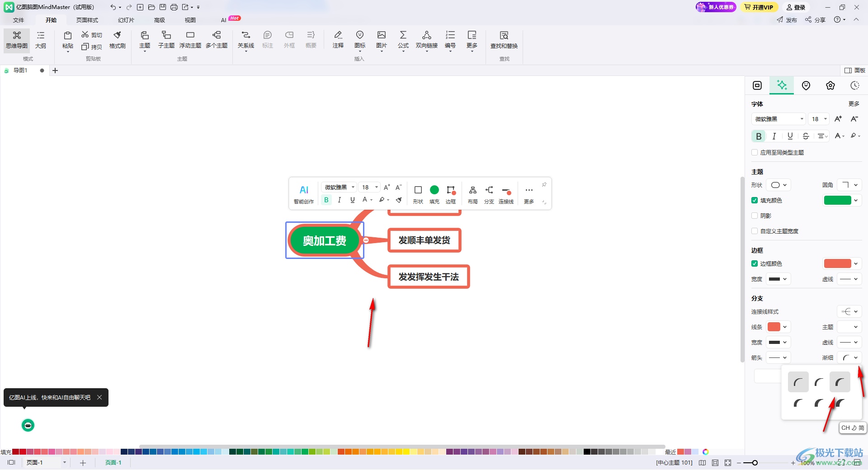
Task: Expand the 渐细 taper dropdown
Action: (x=849, y=357)
